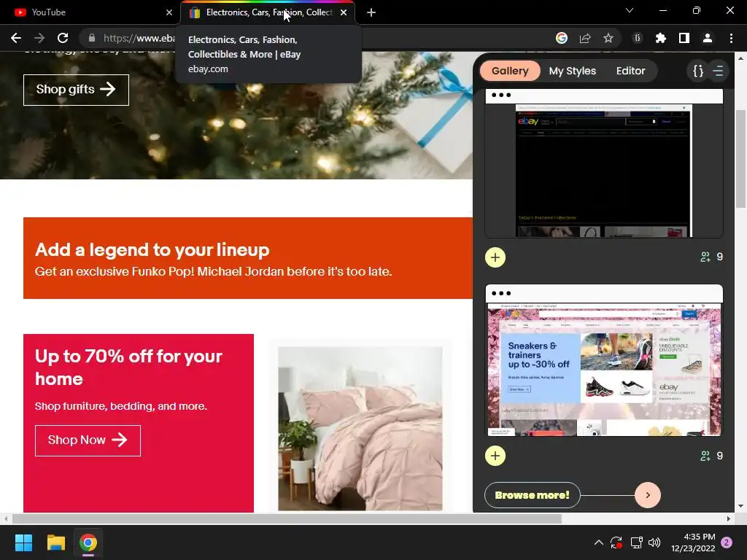747x560 pixels.
Task: Open a new browser tab
Action: pyautogui.click(x=371, y=12)
